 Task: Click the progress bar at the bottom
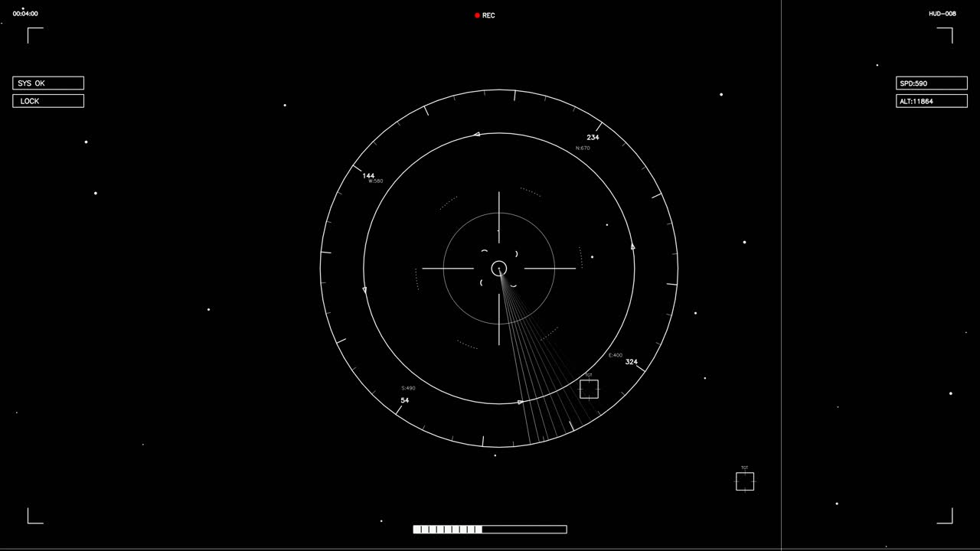tap(490, 529)
